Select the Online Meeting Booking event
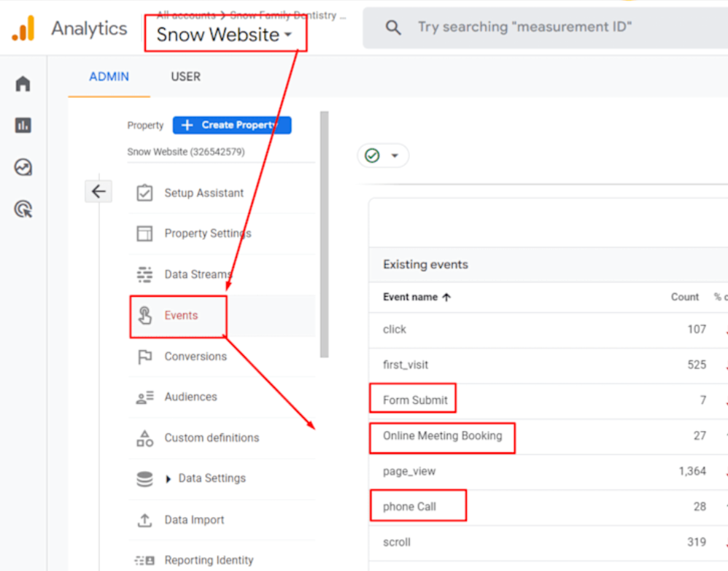Viewport: 728px width, 571px height. (x=442, y=436)
